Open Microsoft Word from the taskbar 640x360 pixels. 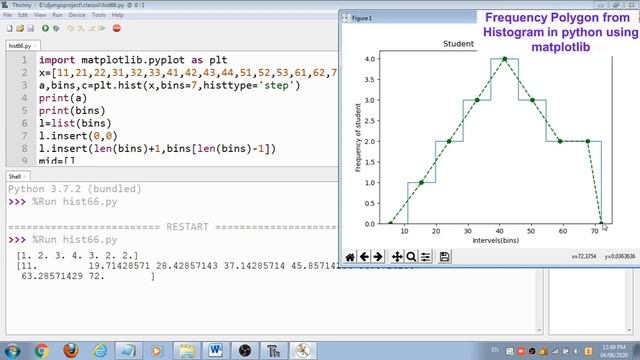point(216,351)
